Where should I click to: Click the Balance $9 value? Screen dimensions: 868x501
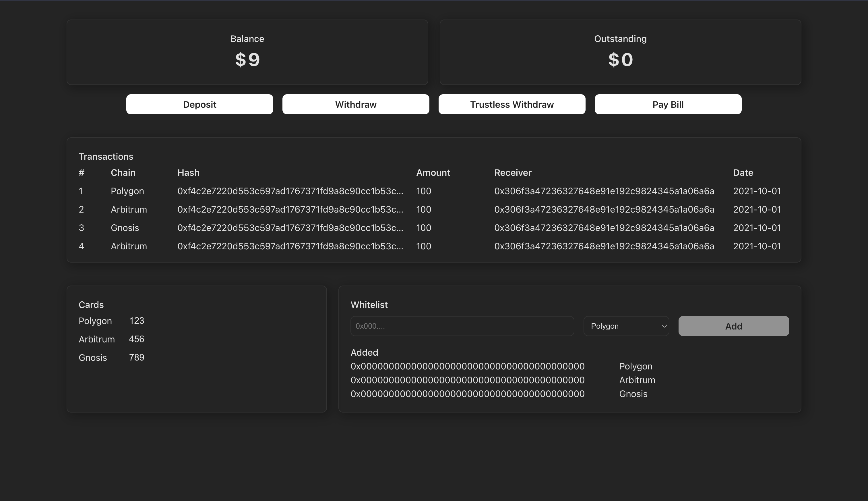[247, 59]
